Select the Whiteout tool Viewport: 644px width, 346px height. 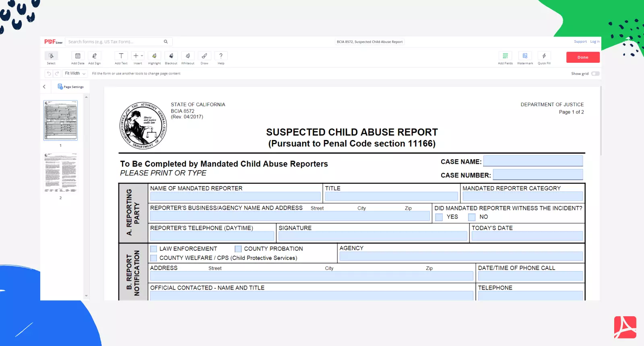pos(188,58)
